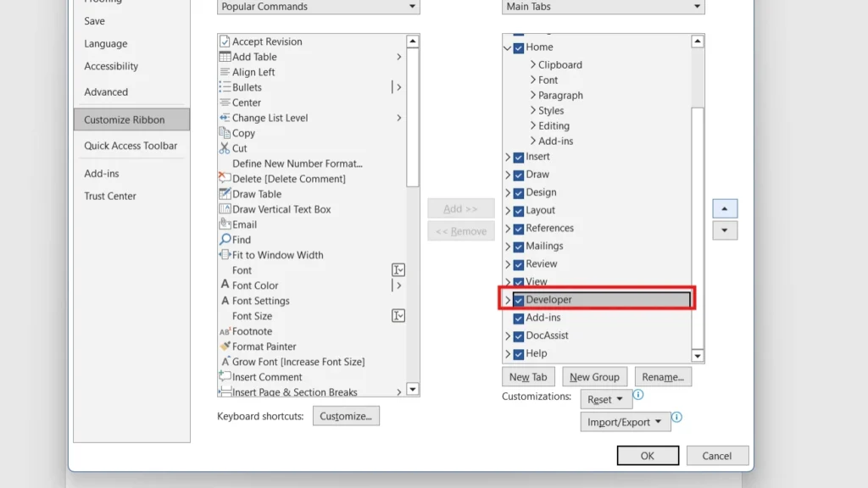Click the down arrow to move Developer lower

(725, 230)
